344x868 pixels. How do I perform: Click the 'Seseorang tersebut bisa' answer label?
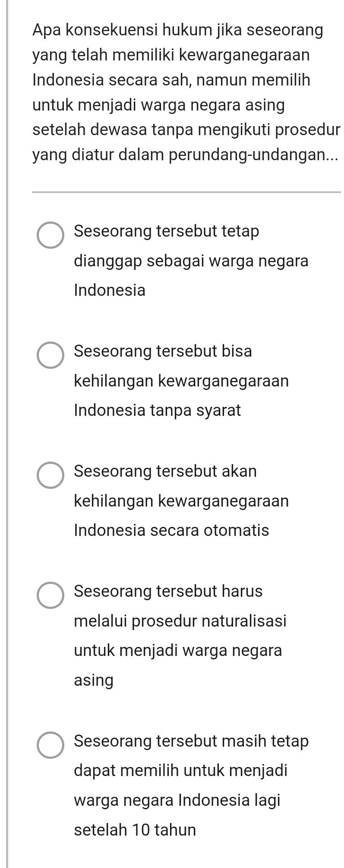tap(163, 351)
